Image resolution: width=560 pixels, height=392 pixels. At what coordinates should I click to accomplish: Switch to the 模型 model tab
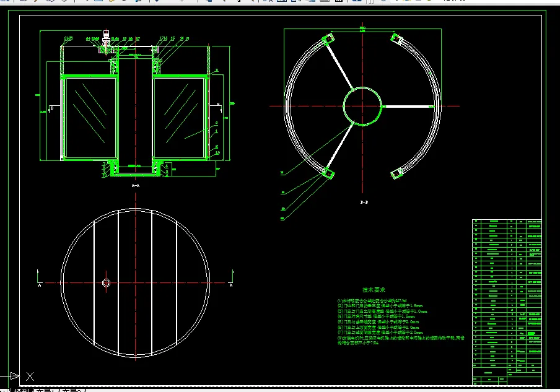point(22,390)
